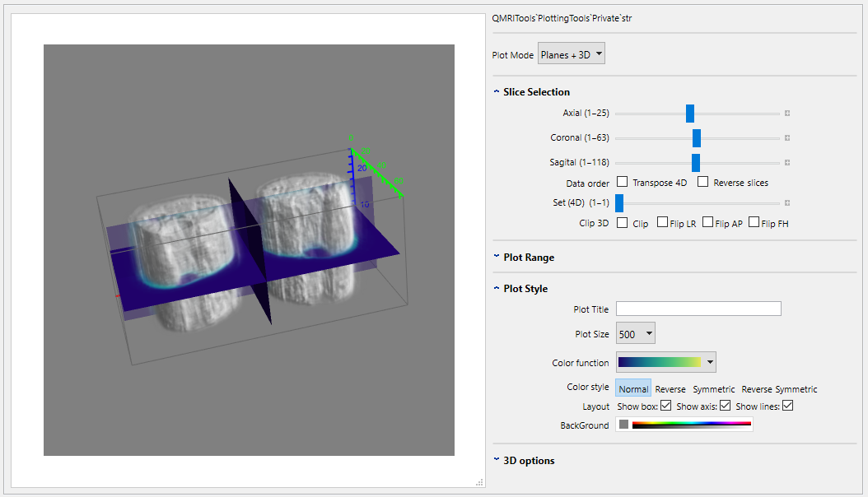This screenshot has height=497, width=868.
Task: Open the Plot Size dropdown
Action: [635, 334]
